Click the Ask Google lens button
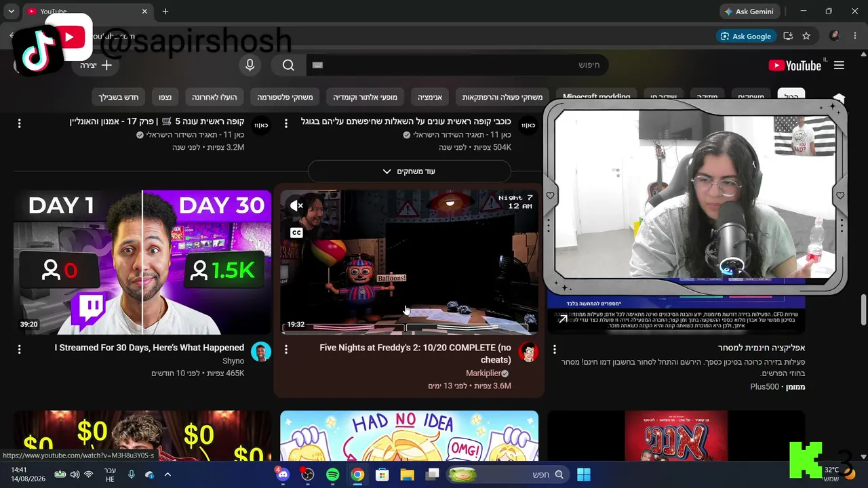 tap(746, 36)
